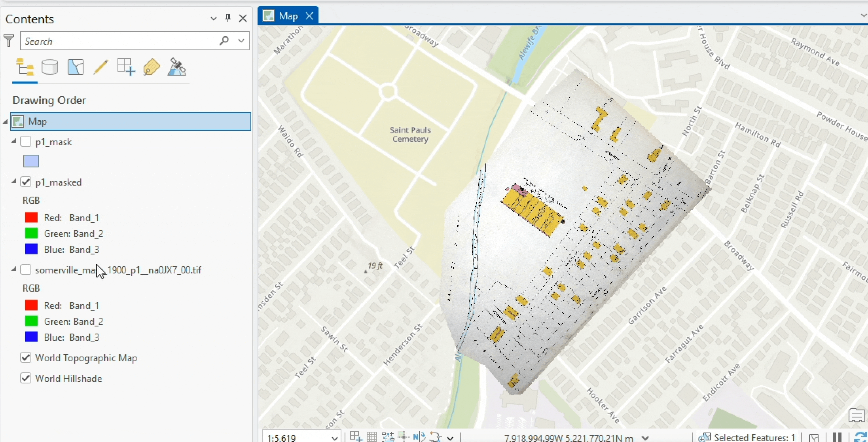Select List By Drawing Order icon
The image size is (868, 442).
[25, 67]
